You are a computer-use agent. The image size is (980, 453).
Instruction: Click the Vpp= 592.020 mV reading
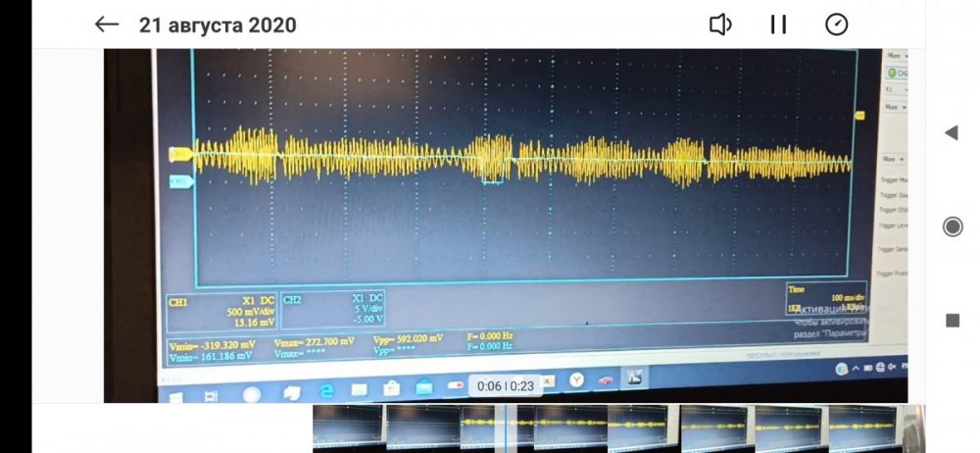(408, 339)
